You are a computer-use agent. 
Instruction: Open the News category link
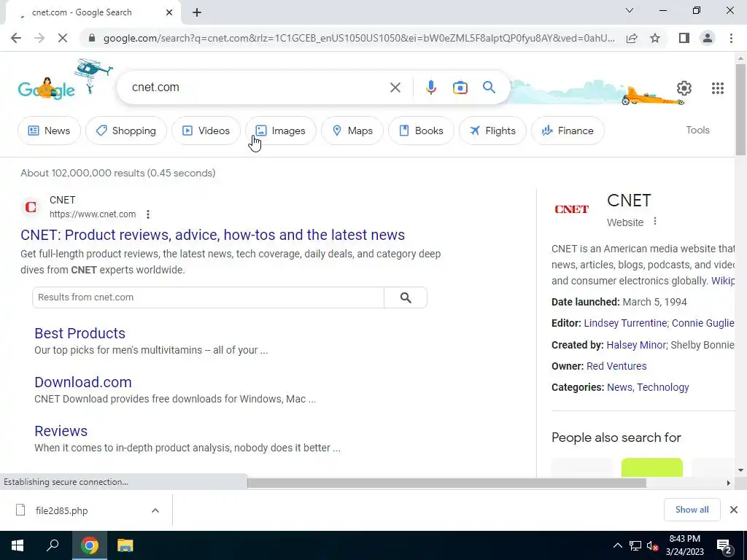[x=619, y=387]
